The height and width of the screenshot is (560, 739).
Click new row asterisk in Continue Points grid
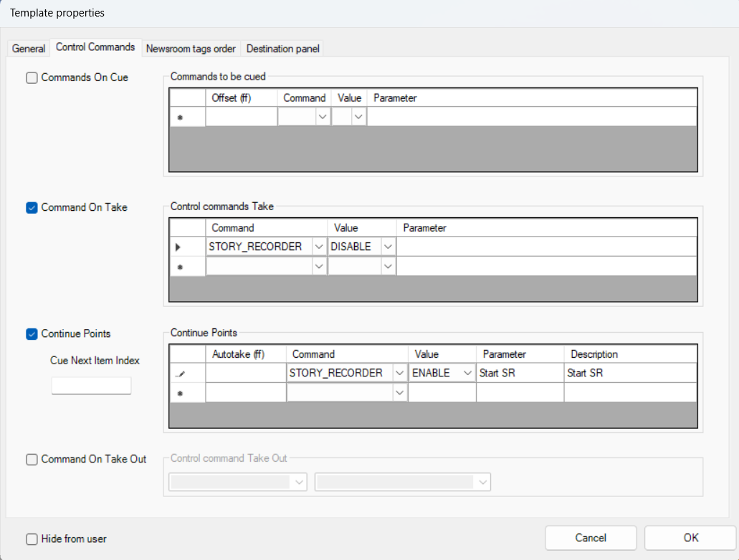click(180, 394)
